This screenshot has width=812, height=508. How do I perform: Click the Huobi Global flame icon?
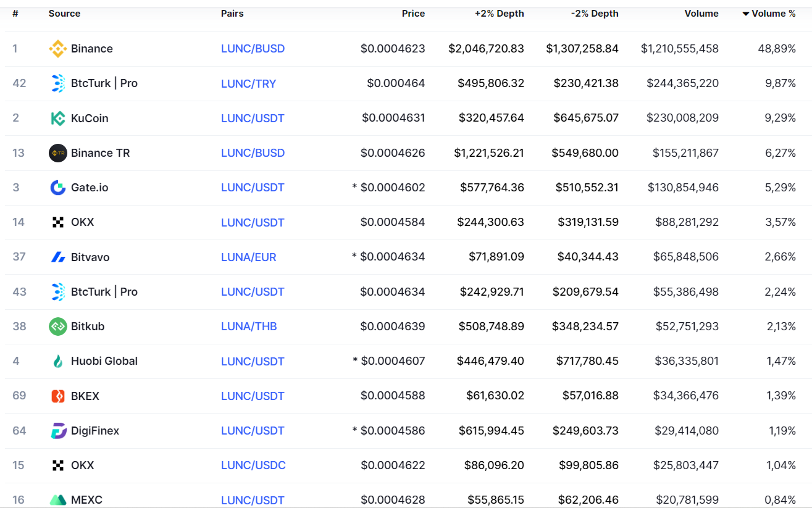(x=58, y=361)
